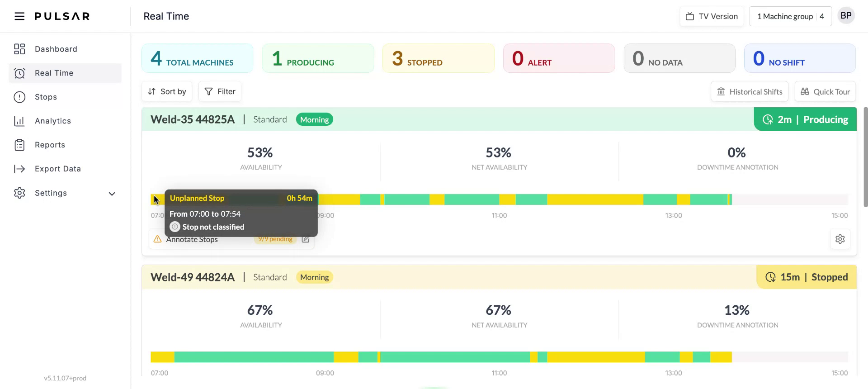
Task: Filter by the 1 Producing status card
Action: coord(318,58)
